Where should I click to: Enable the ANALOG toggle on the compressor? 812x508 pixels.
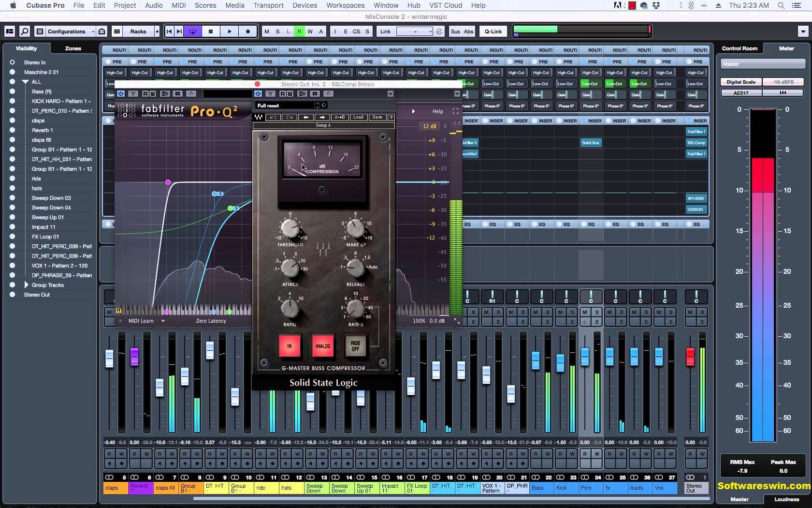pyautogui.click(x=322, y=346)
